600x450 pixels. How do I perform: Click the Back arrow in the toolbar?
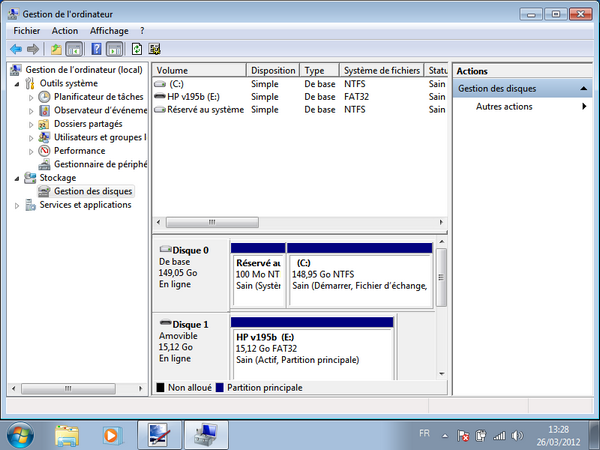[15, 48]
